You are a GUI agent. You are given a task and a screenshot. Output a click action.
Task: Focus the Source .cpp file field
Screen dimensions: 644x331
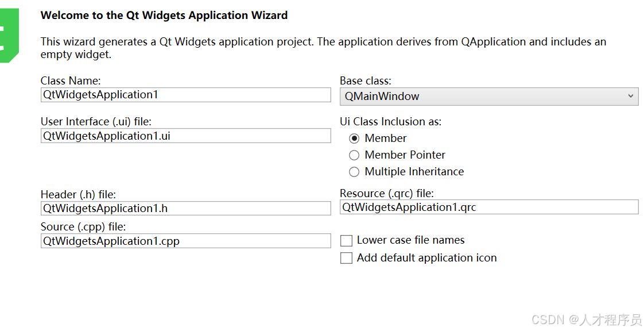(185, 241)
